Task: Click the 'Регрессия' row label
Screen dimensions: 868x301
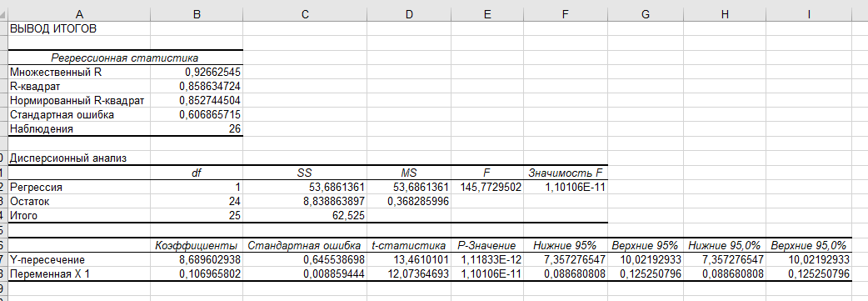Action: click(x=78, y=187)
